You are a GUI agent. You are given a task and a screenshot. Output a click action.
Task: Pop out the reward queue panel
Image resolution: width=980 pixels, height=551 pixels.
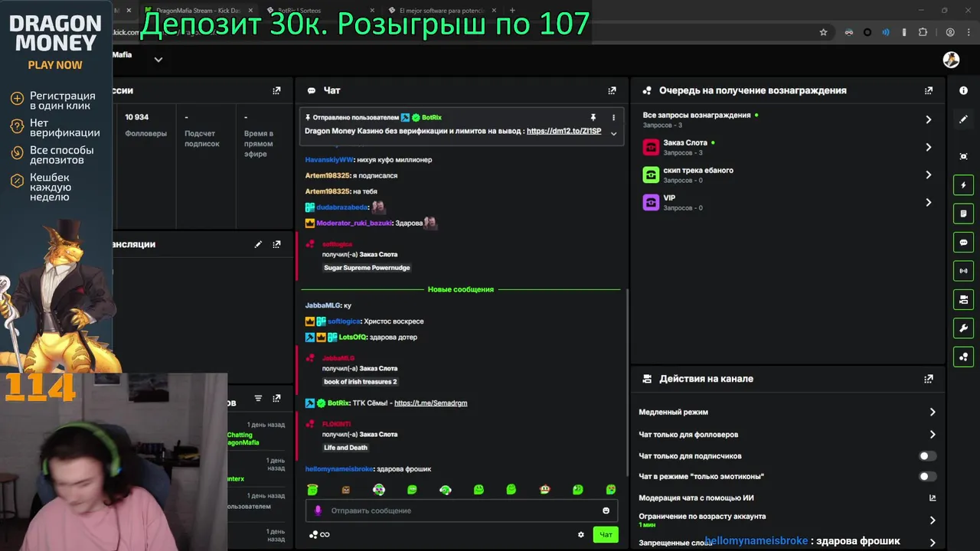coord(929,90)
